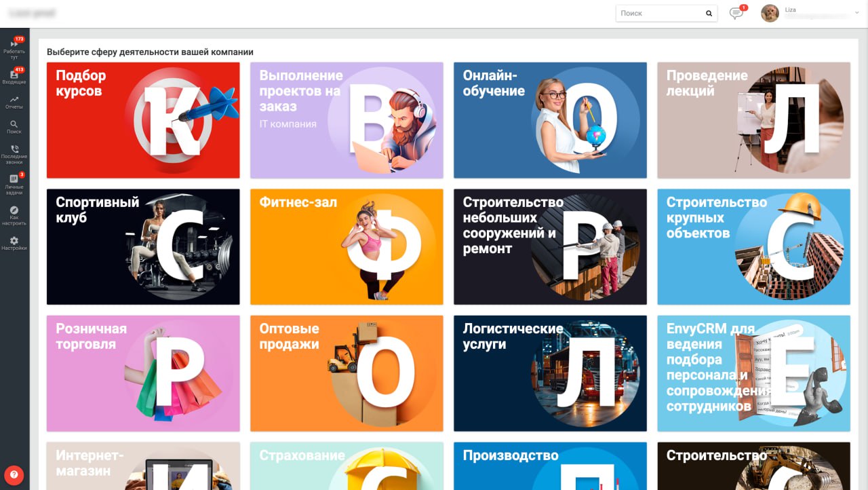Choose 'Выполнение проектов на заказ' card
The width and height of the screenshot is (868, 490).
click(347, 120)
